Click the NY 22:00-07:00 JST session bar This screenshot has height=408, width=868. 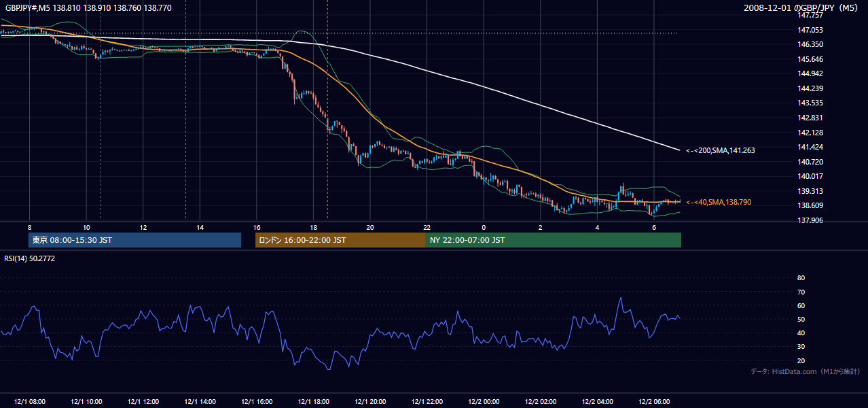point(554,240)
